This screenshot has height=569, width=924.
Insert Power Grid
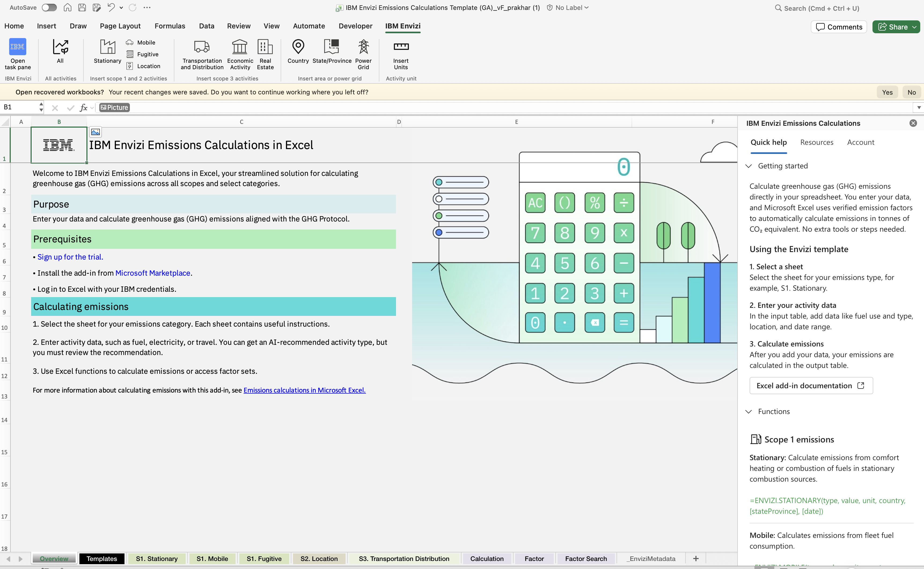(x=363, y=54)
